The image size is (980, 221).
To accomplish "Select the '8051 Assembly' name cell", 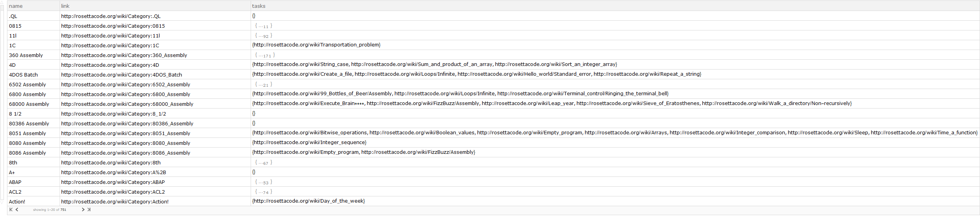I will point(34,133).
